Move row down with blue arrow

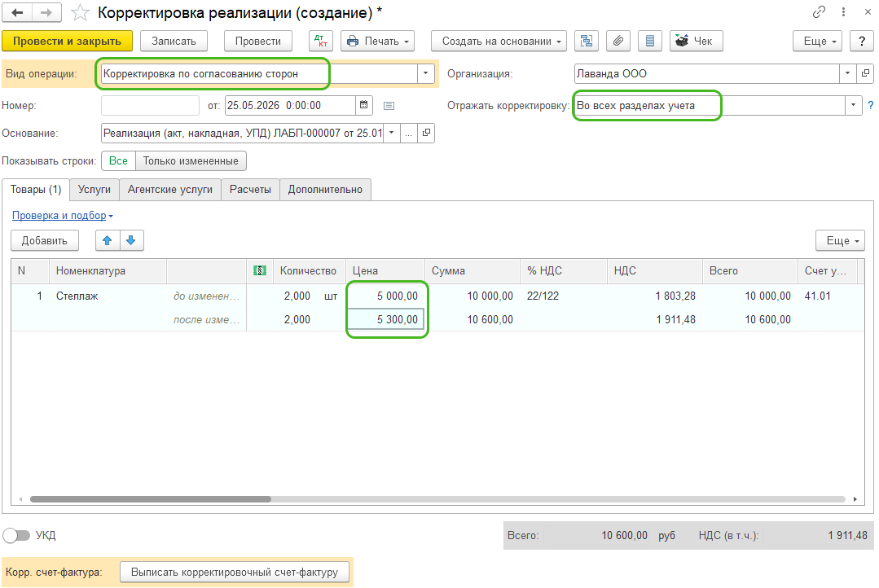(x=131, y=240)
